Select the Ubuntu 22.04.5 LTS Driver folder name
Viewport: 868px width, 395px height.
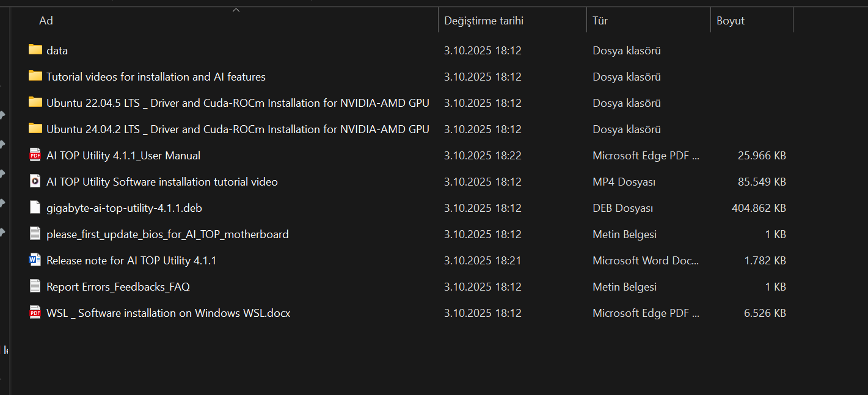point(238,103)
